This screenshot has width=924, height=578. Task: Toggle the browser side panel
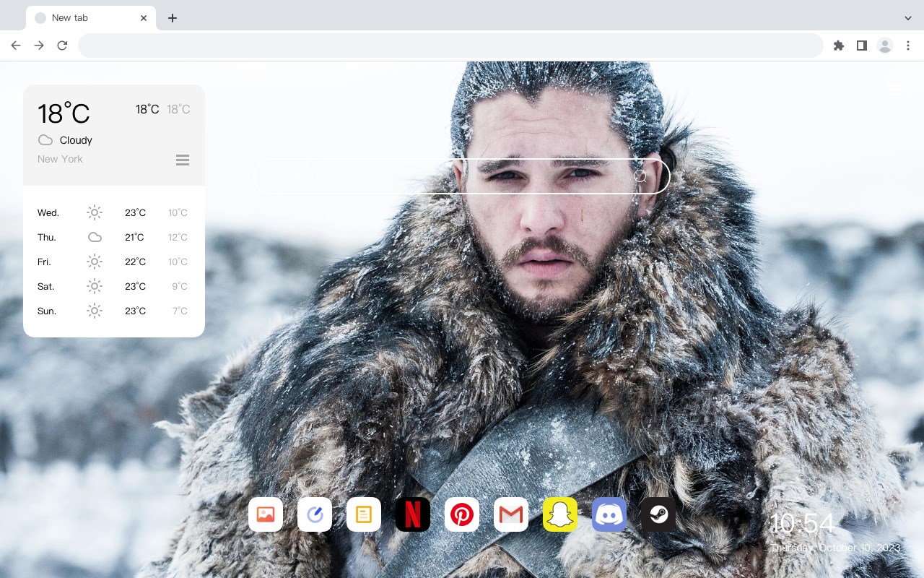pos(861,46)
